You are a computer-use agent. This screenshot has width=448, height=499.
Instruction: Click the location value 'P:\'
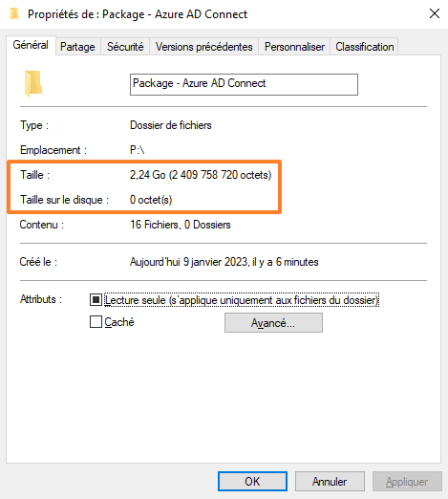(138, 150)
